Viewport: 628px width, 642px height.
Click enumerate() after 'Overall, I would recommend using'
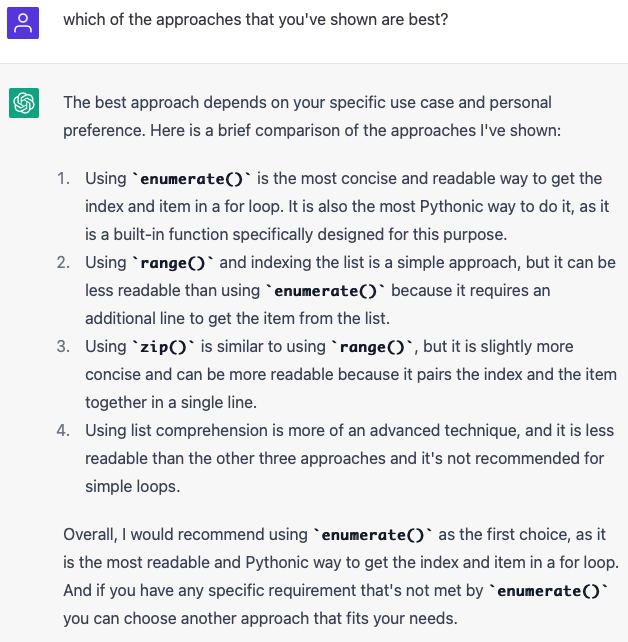[373, 535]
